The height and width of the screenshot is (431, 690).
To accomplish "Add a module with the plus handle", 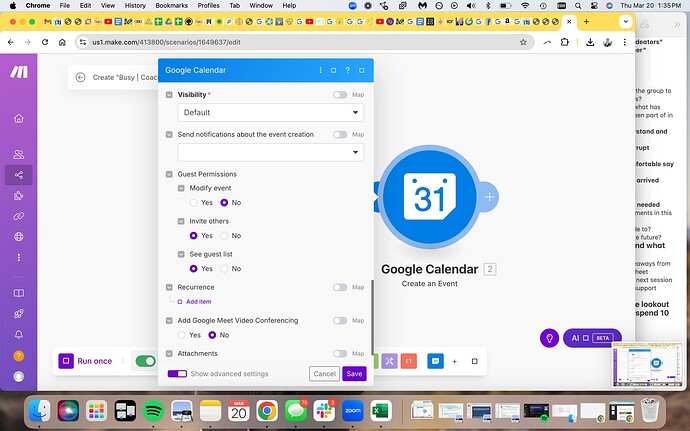I will (x=489, y=197).
